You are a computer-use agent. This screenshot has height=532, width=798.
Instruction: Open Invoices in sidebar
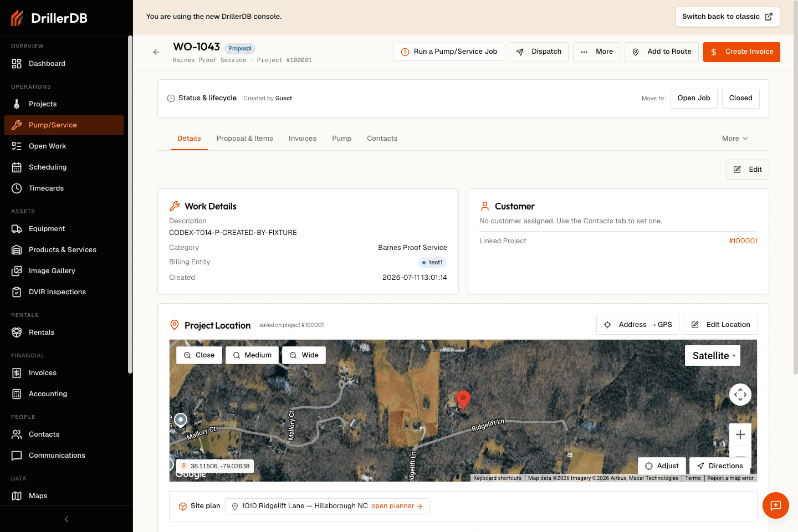point(64,373)
